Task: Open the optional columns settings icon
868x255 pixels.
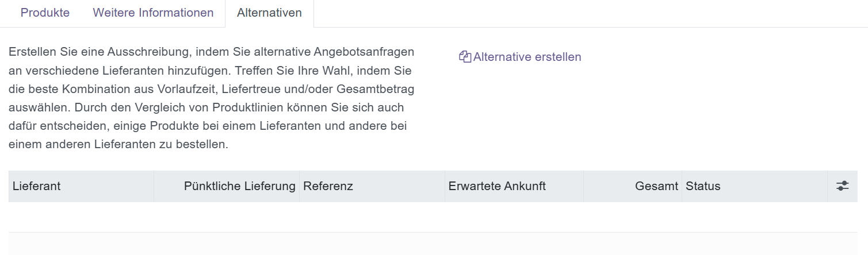Action: tap(842, 186)
